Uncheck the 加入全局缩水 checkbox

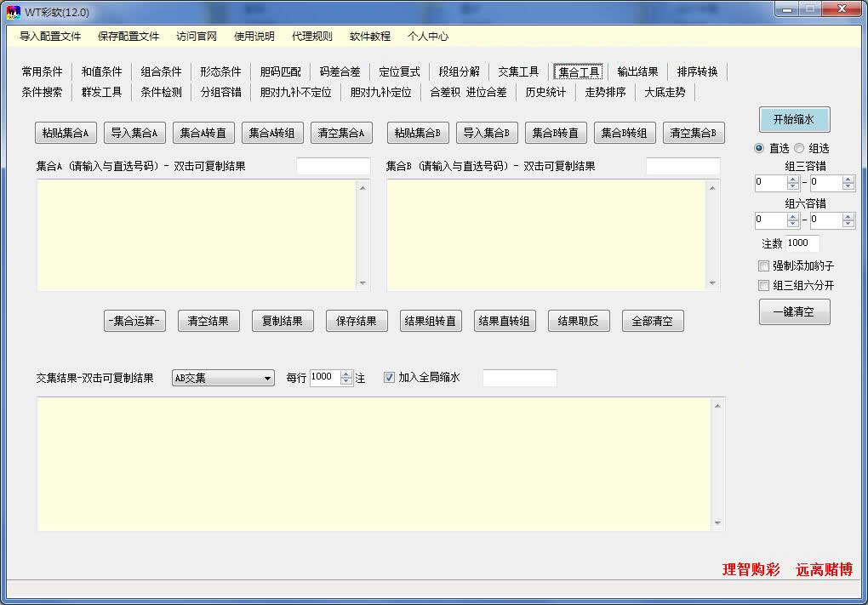click(x=388, y=378)
